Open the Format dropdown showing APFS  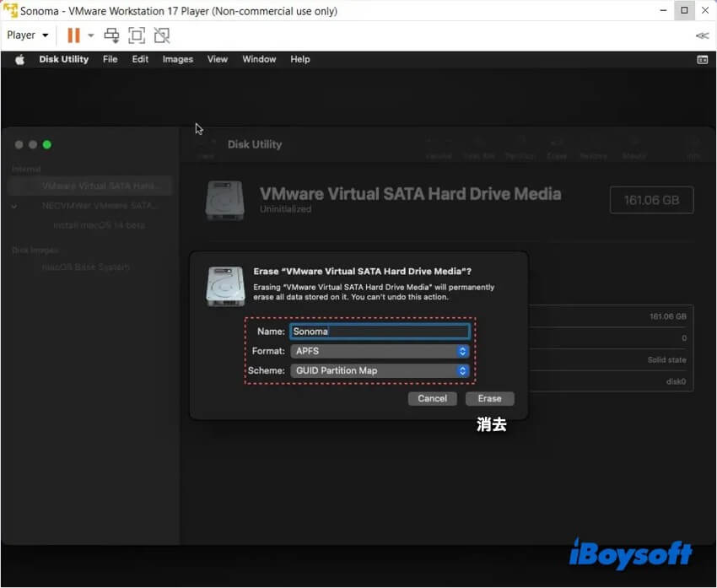pos(380,351)
